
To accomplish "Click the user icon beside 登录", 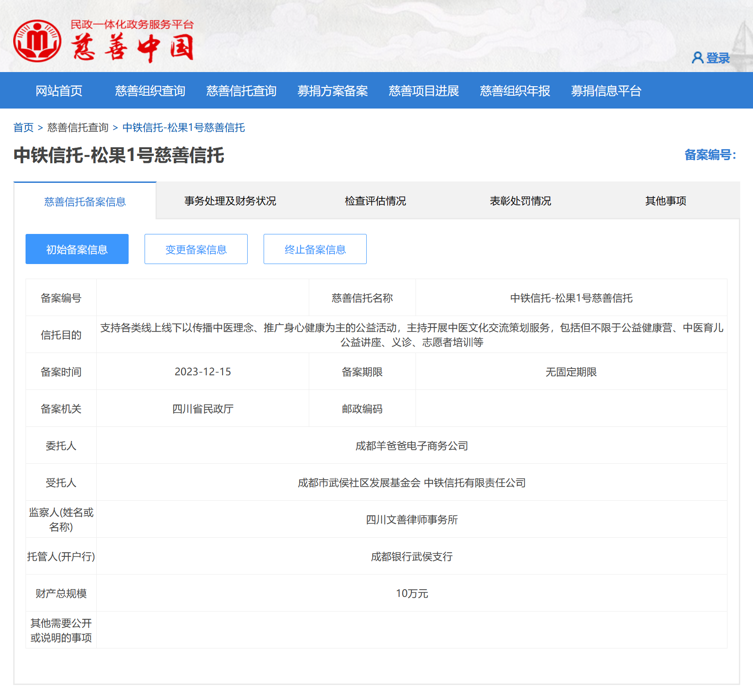I will (x=697, y=58).
